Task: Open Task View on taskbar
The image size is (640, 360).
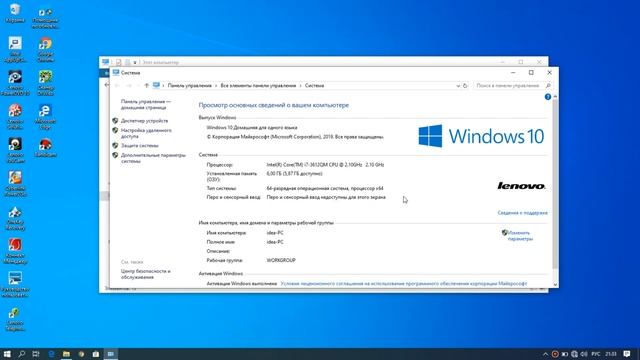Action: coord(36,354)
